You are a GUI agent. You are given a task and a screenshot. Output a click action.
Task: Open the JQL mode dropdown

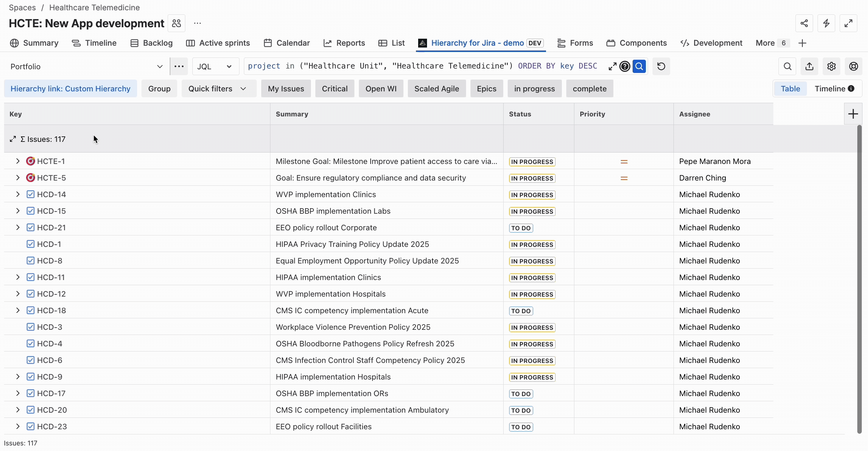tap(216, 66)
